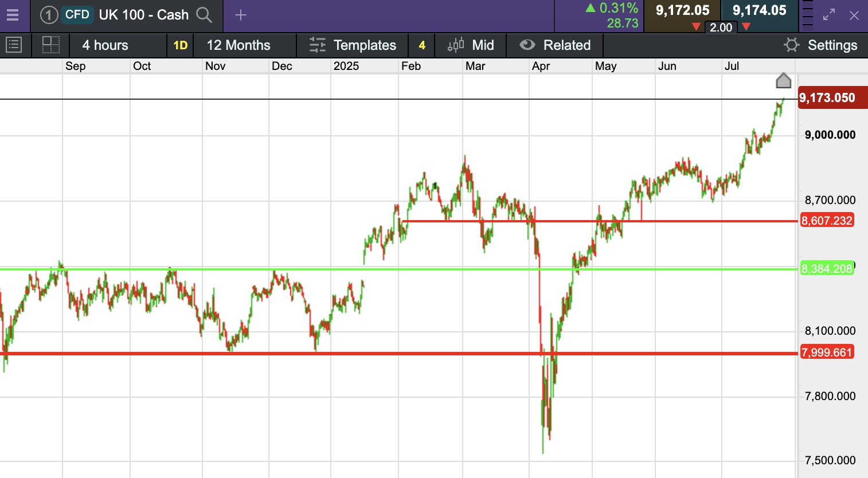Viewport: 868px width, 478px height.
Task: Expand the chart to full screen
Action: 829,15
